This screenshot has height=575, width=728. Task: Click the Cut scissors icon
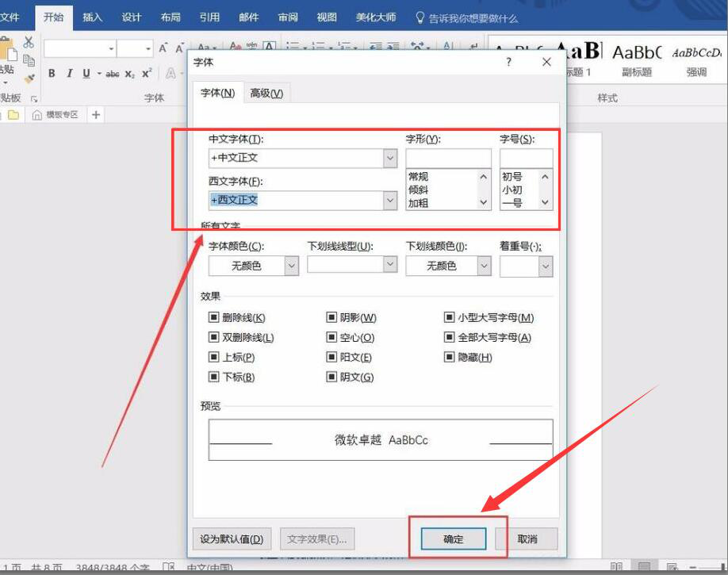click(29, 42)
